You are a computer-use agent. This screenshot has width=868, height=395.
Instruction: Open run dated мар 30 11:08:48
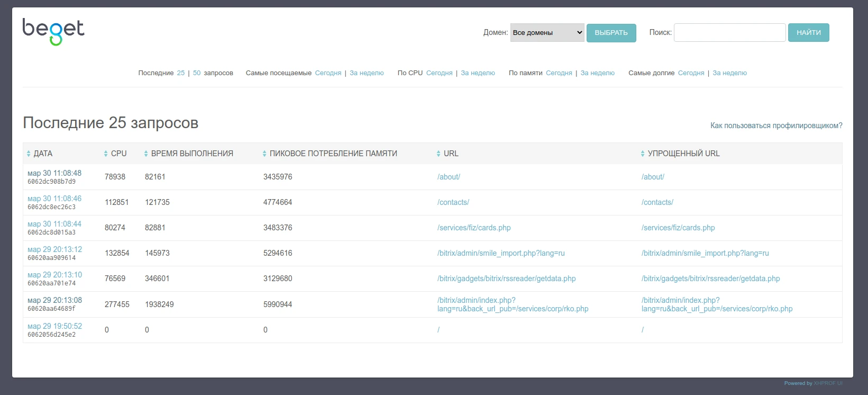54,173
